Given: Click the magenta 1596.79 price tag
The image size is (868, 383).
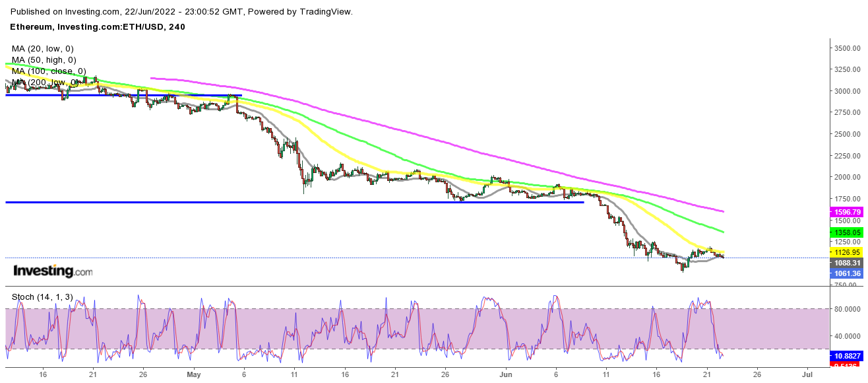Looking at the screenshot, I should tap(847, 212).
